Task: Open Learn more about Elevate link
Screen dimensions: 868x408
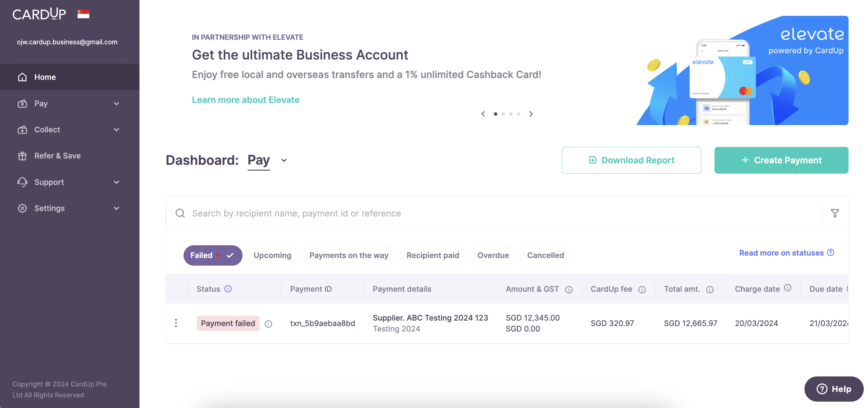Action: tap(246, 100)
